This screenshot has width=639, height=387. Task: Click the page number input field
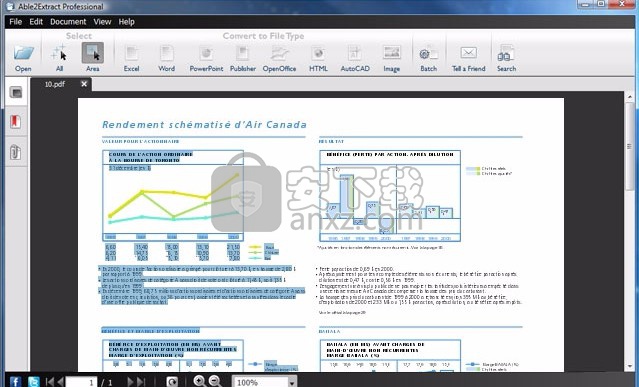point(82,382)
